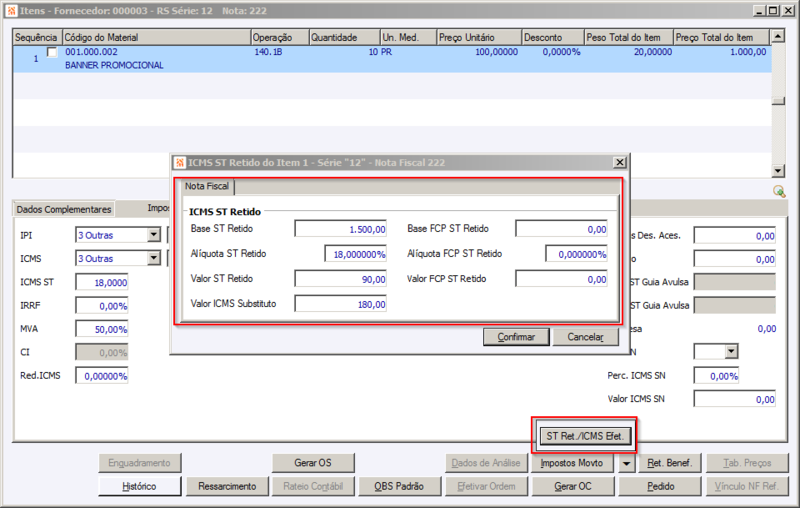Open the empty dropdown above Perc. ICMS SN
Viewport: 800px width, 508px height.
[x=731, y=351]
